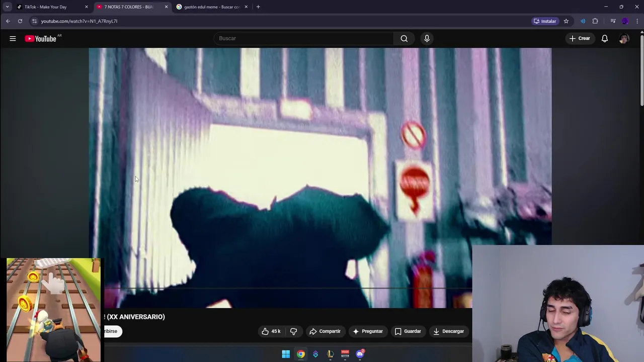The image size is (644, 362).
Task: Open Chrome profile avatar in toolbar
Action: [x=625, y=21]
